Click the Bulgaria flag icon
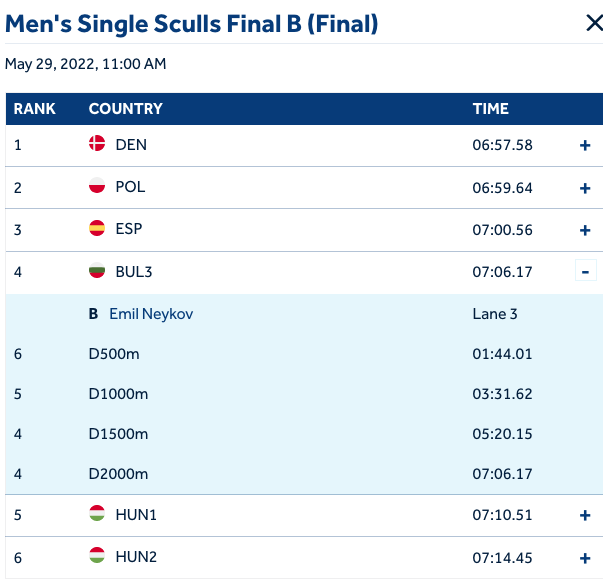 coord(97,271)
